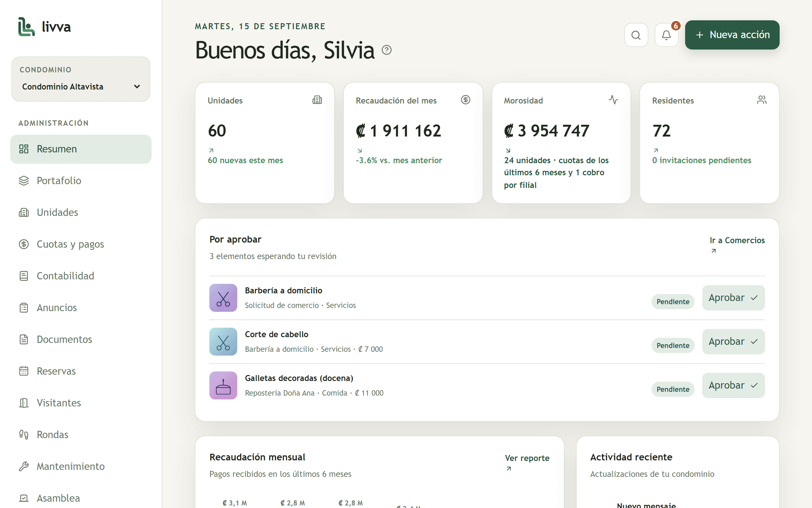Select Resumen in the sidebar
812x508 pixels.
[81, 149]
